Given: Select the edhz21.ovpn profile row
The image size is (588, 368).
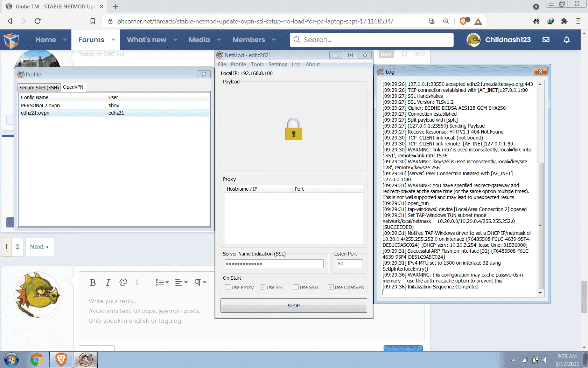Looking at the screenshot, I should 114,113.
